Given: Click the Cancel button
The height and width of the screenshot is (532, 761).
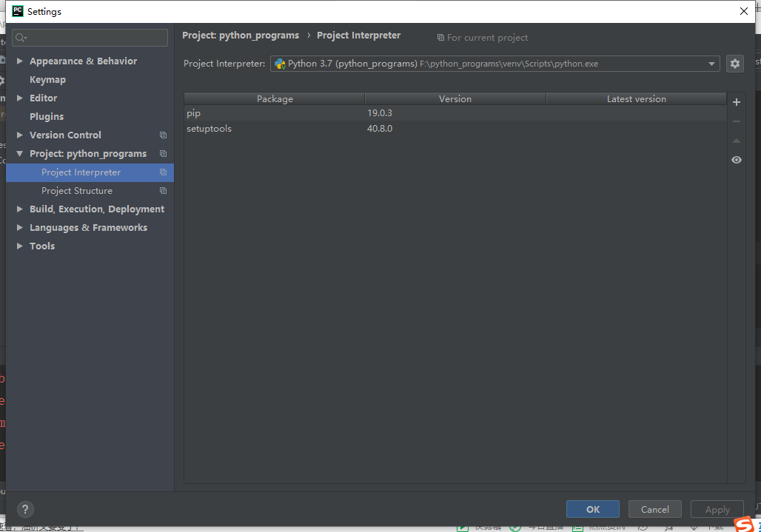Looking at the screenshot, I should (654, 509).
